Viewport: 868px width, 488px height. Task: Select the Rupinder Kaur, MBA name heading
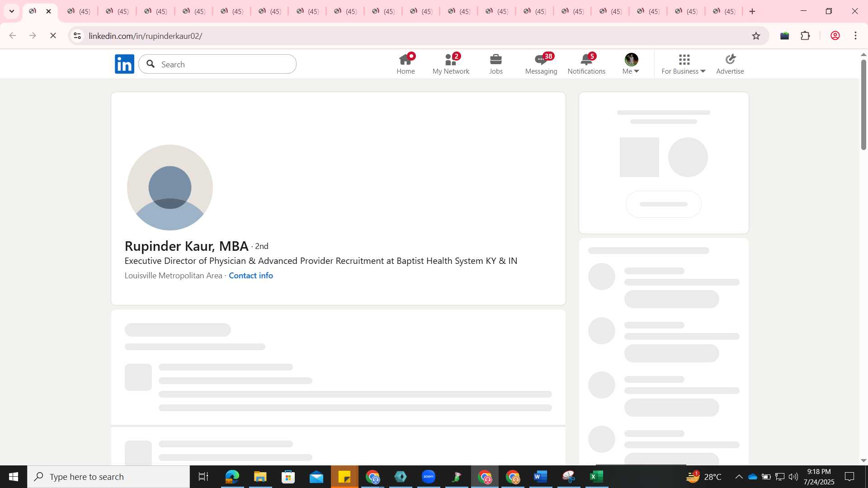(186, 246)
